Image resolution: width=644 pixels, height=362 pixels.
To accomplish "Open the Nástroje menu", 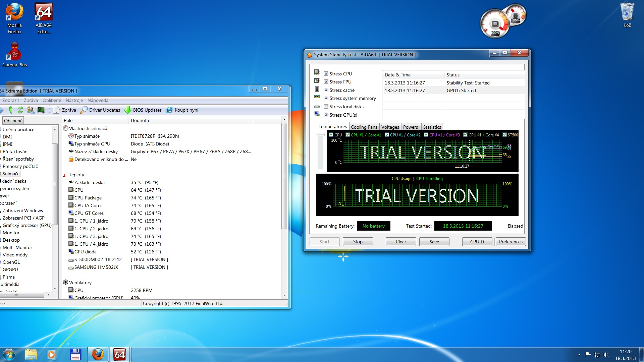I will [x=74, y=100].
